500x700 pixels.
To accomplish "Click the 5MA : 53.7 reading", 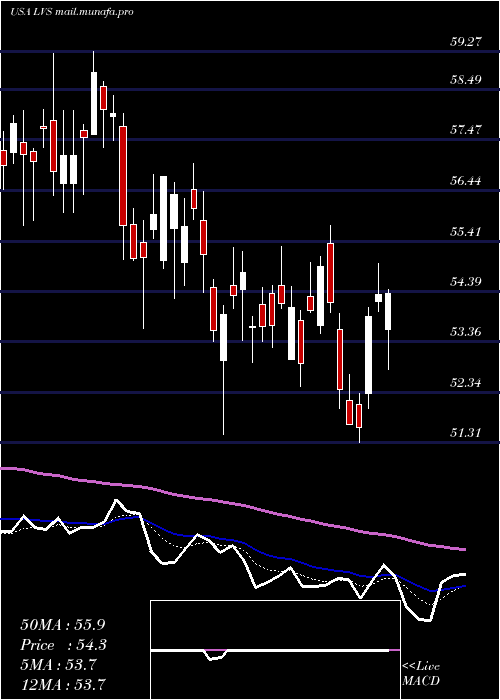I will tap(58, 665).
